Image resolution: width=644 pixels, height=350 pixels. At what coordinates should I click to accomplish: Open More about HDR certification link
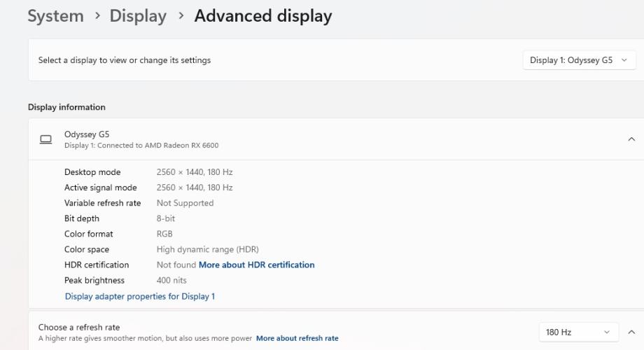pyautogui.click(x=256, y=265)
